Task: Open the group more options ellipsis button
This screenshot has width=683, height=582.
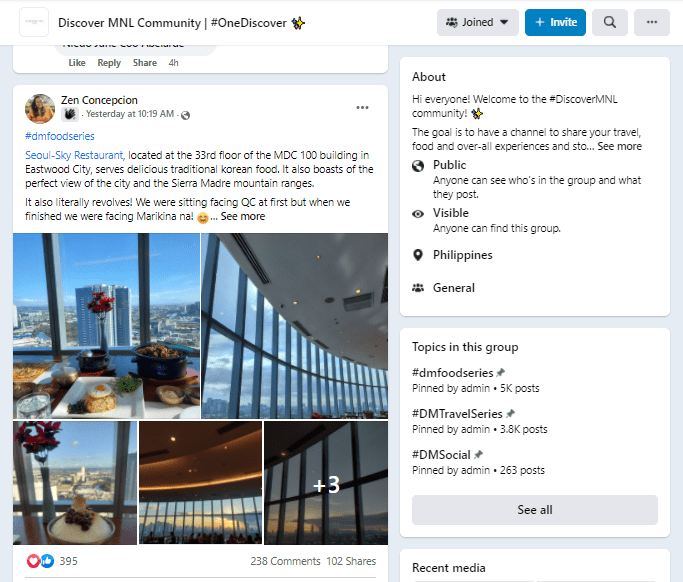Action: (652, 22)
